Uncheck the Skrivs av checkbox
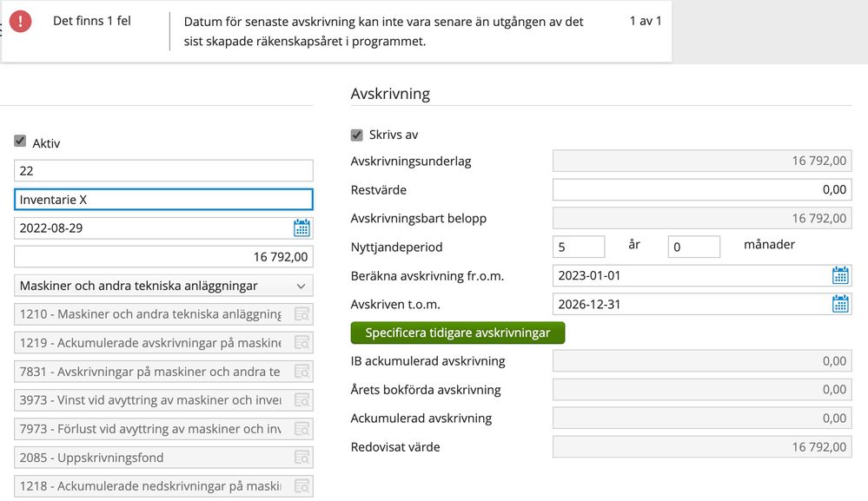The height and width of the screenshot is (501, 868). click(356, 135)
